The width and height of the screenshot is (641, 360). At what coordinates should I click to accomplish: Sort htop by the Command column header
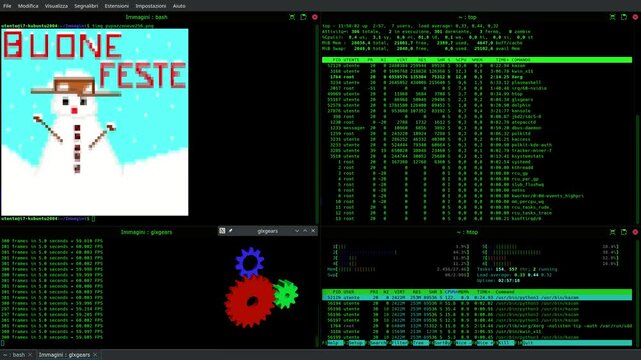coord(505,292)
